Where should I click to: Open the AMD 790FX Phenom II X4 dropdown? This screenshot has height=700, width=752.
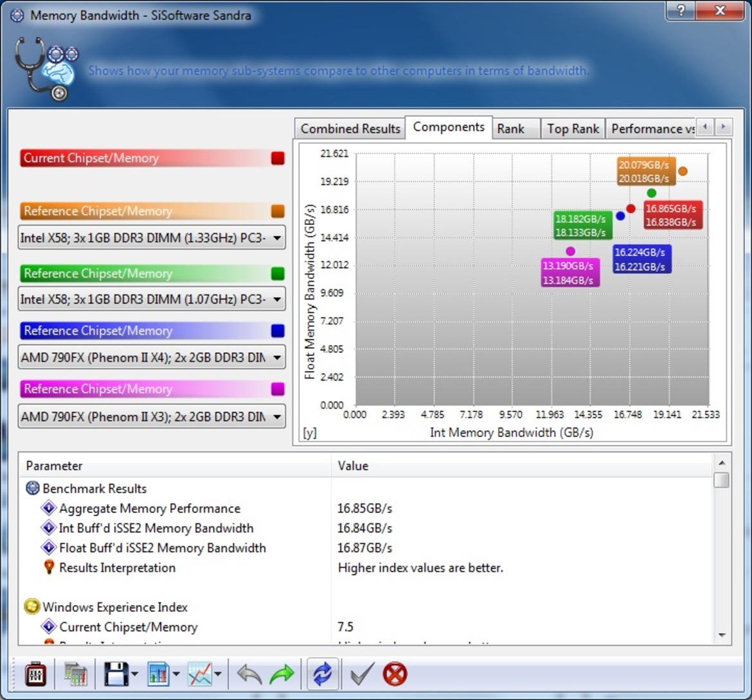tap(152, 357)
